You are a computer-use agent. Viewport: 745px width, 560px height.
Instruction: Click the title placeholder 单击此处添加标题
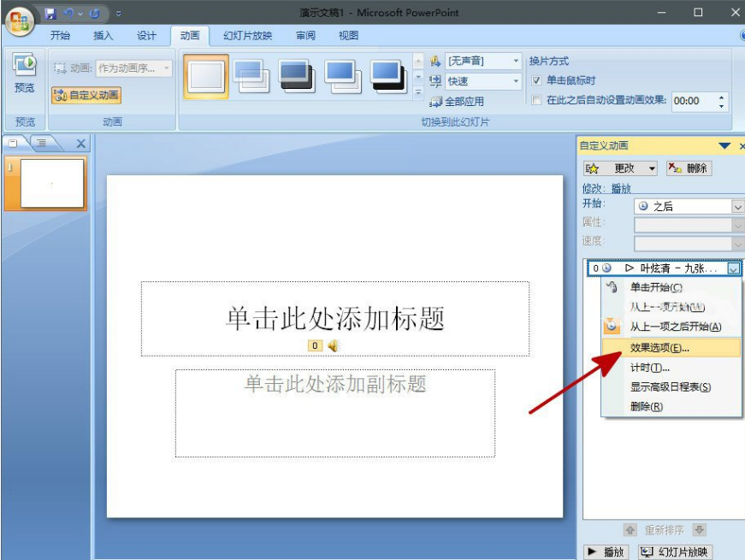tap(335, 318)
